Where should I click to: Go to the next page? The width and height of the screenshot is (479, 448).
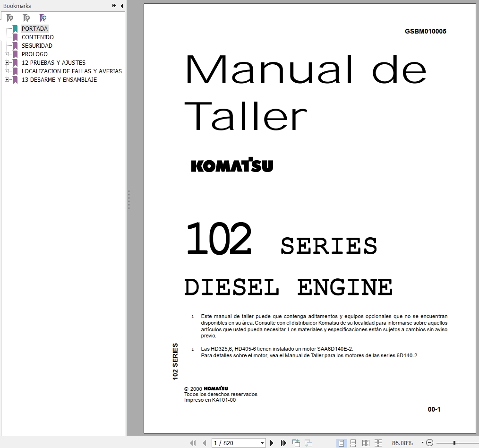pyautogui.click(x=272, y=443)
